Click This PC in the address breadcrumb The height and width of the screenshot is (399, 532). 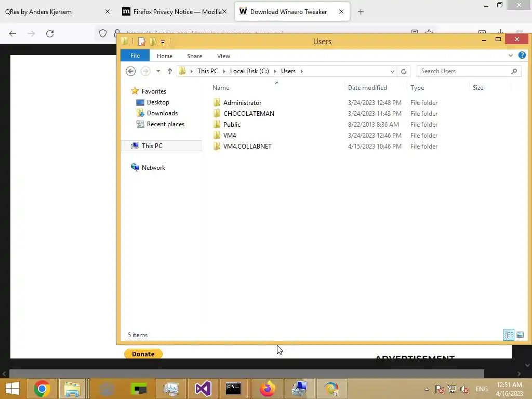point(208,71)
